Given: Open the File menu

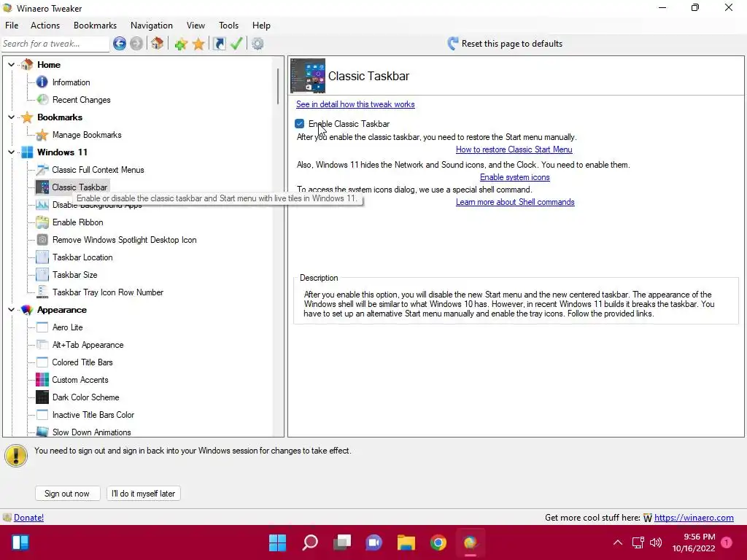Looking at the screenshot, I should tap(12, 26).
